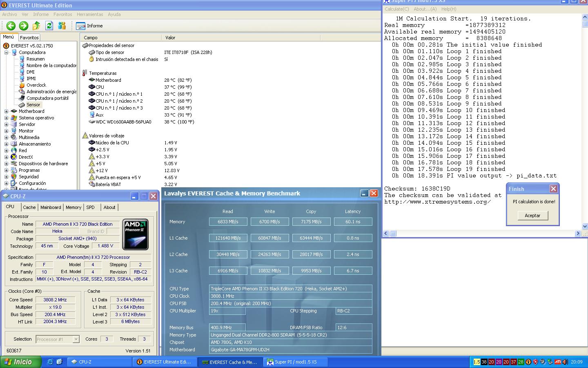Collapse the Computadora tree node
The height and width of the screenshot is (368, 588).
pyautogui.click(x=6, y=52)
